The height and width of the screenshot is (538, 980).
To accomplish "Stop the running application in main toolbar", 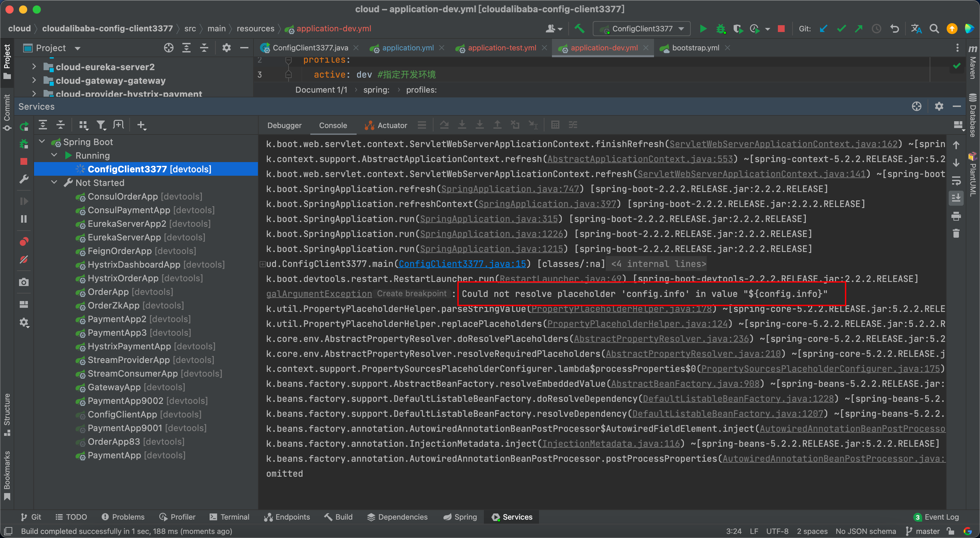I will (x=781, y=29).
